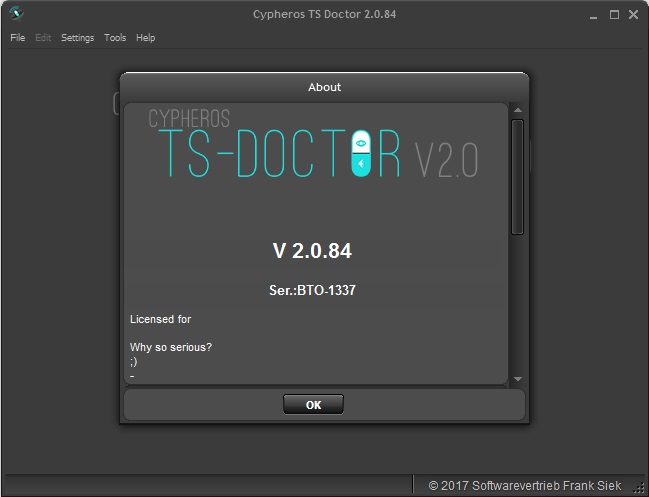The height and width of the screenshot is (497, 649).
Task: Click the Softwarevertrieb Frank Siek copyright text
Action: [x=524, y=486]
